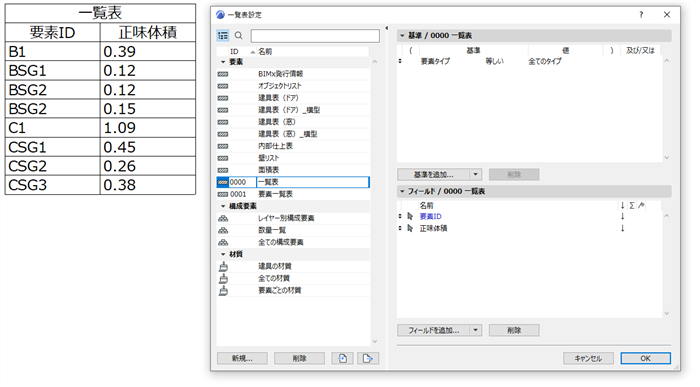The width and height of the screenshot is (700, 387).
Task: Click the 及び/又は column header
Action: [x=640, y=50]
